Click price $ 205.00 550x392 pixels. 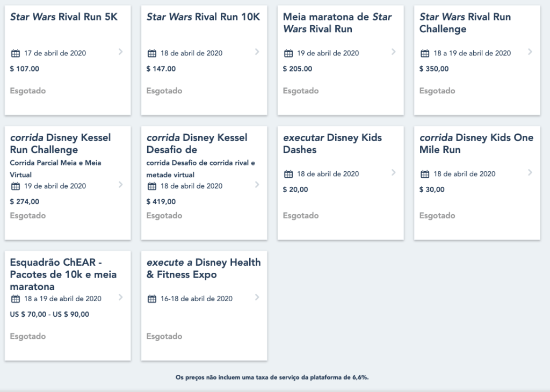click(298, 69)
